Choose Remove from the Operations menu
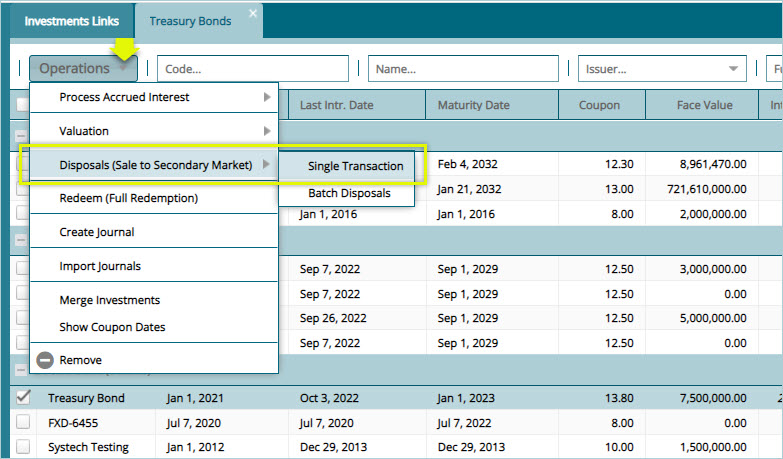Screen dimensions: 783x459 154,360
